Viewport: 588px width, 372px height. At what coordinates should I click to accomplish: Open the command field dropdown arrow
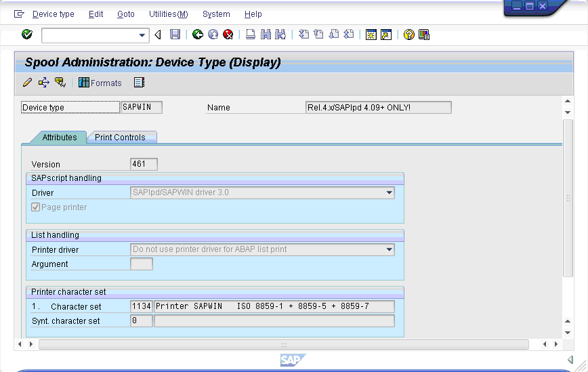click(142, 35)
